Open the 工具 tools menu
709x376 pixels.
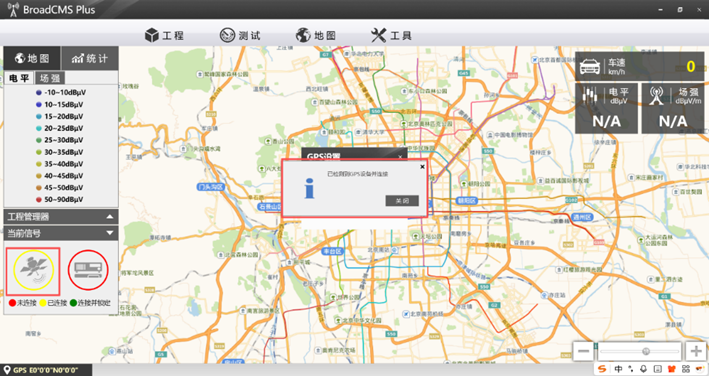coord(391,35)
